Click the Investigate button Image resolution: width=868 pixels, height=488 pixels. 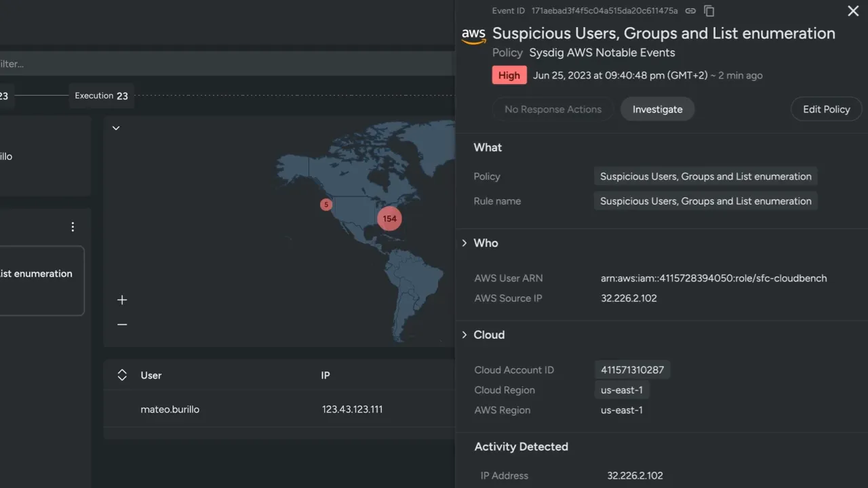(x=657, y=109)
